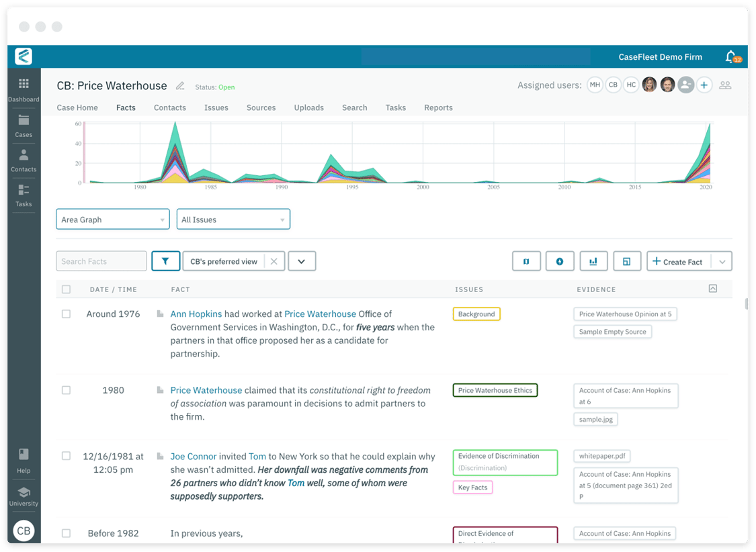Open the filter icon beside Search Facts
This screenshot has width=756, height=552.
(x=165, y=261)
